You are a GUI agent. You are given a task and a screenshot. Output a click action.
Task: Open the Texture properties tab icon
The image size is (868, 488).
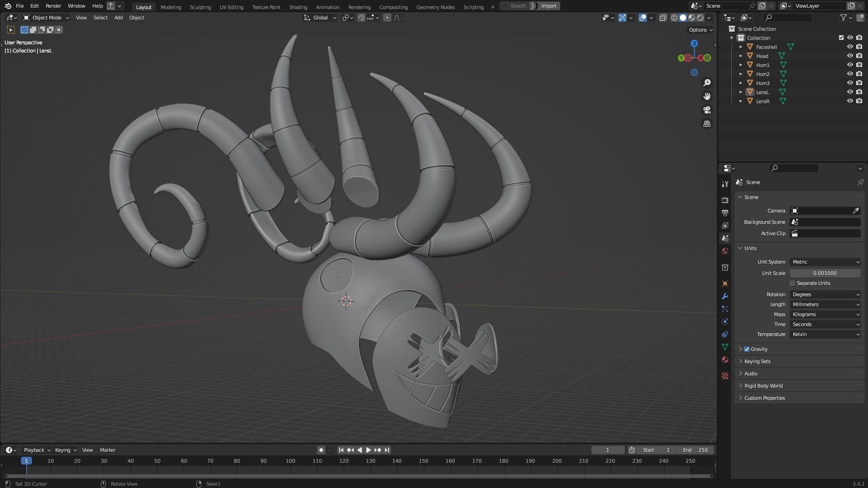725,376
